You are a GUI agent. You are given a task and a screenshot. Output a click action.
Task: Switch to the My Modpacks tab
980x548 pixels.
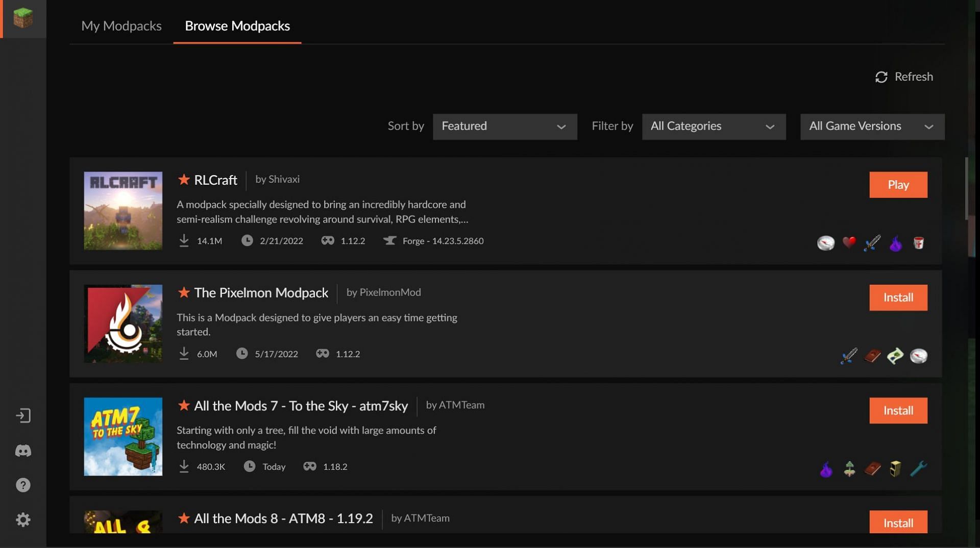[121, 26]
